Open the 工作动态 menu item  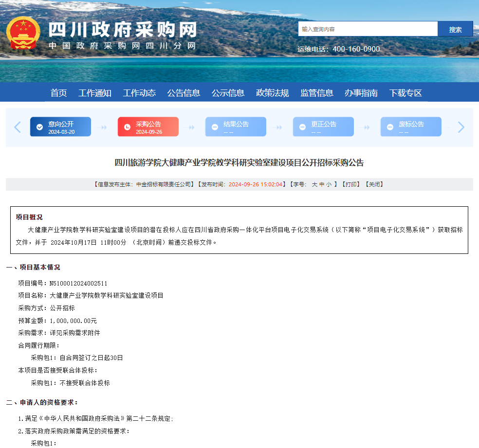139,93
